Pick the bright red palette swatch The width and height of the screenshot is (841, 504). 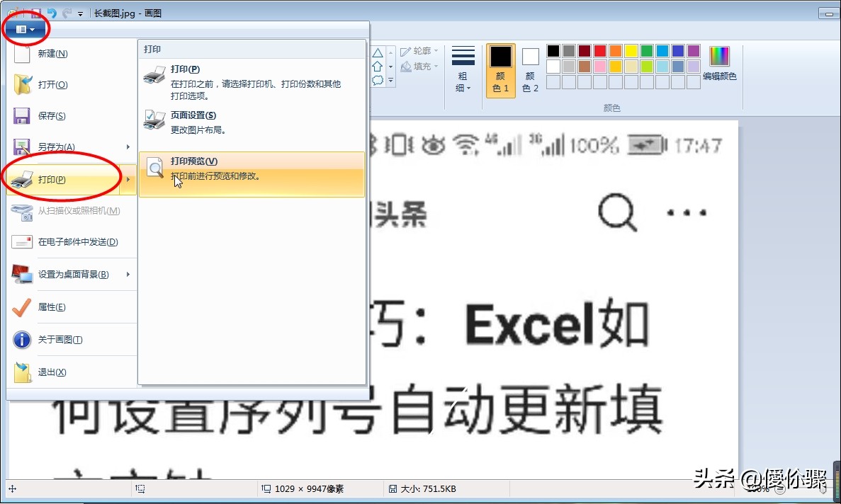coord(600,51)
